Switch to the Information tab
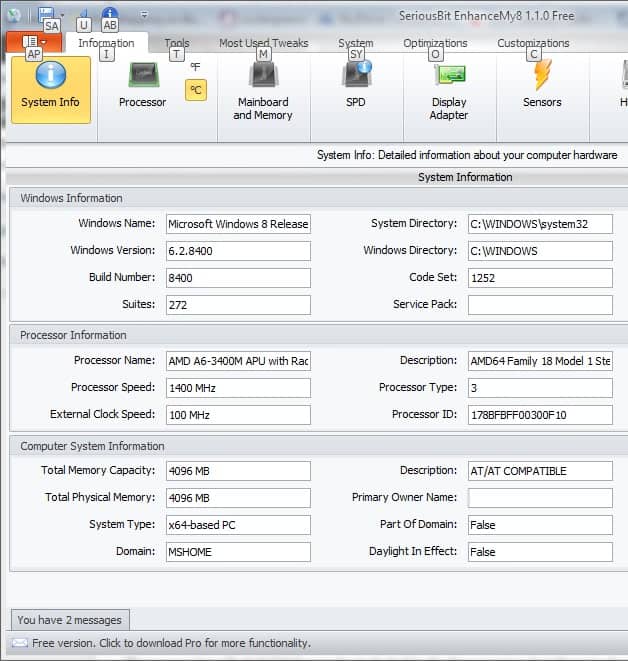 106,43
